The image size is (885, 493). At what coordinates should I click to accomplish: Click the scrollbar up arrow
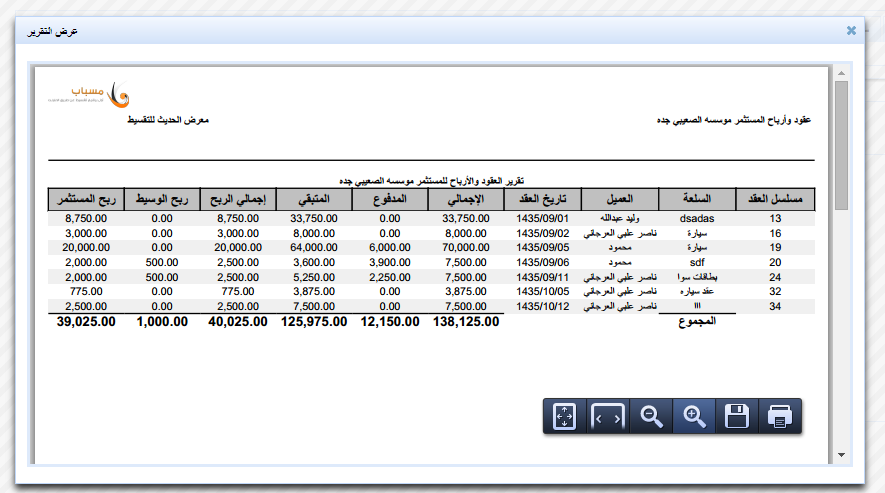click(x=841, y=73)
